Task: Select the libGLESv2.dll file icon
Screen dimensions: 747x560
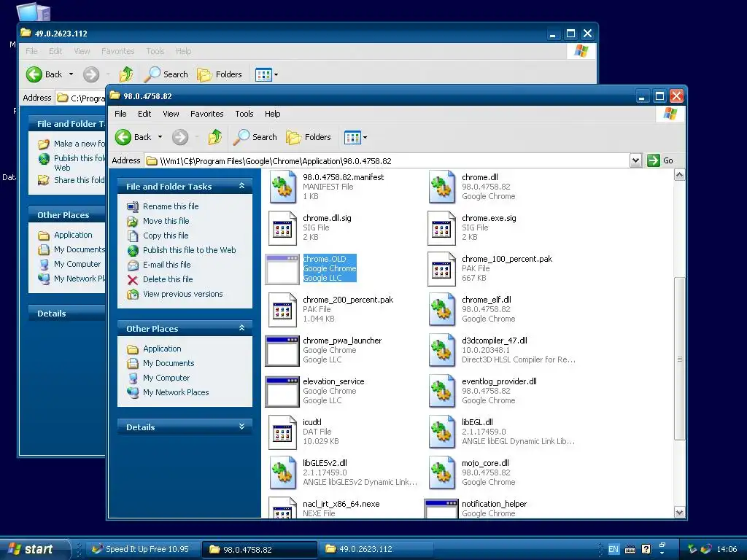Action: (x=283, y=473)
